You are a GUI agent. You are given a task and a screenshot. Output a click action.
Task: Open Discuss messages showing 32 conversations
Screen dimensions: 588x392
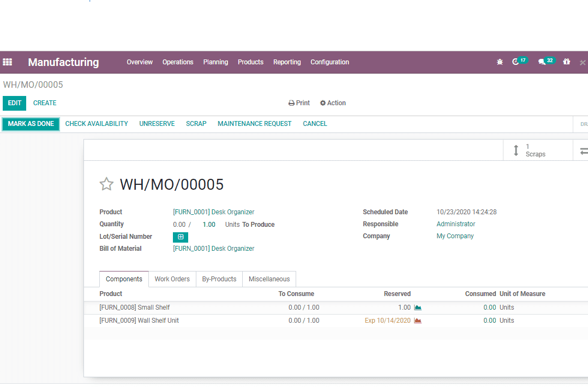[x=543, y=62]
